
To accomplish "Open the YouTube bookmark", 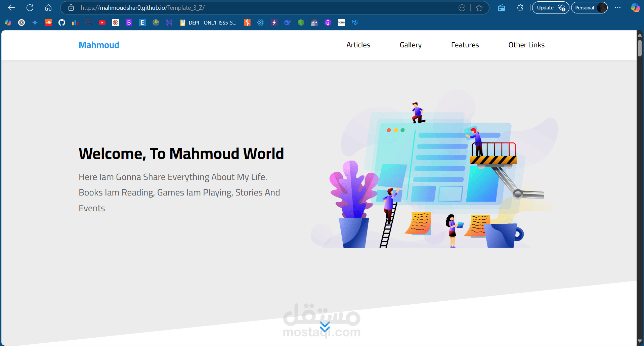I will pos(102,23).
